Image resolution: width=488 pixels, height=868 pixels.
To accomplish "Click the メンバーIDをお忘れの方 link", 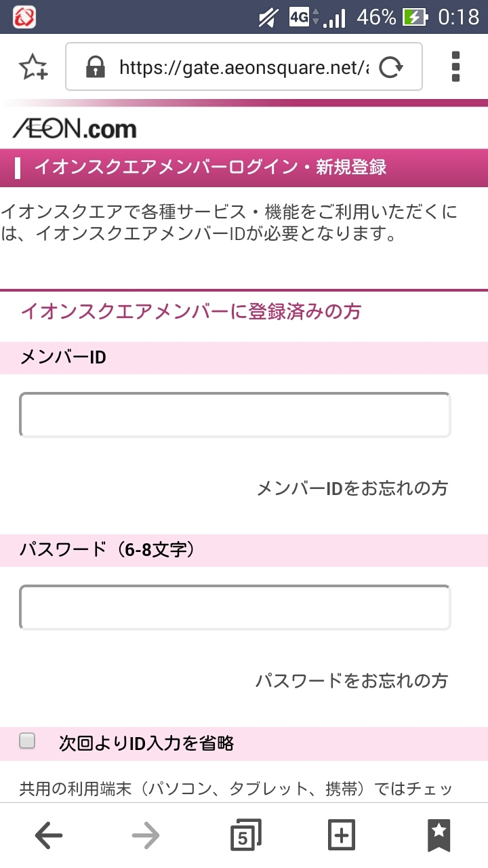I will coord(352,488).
